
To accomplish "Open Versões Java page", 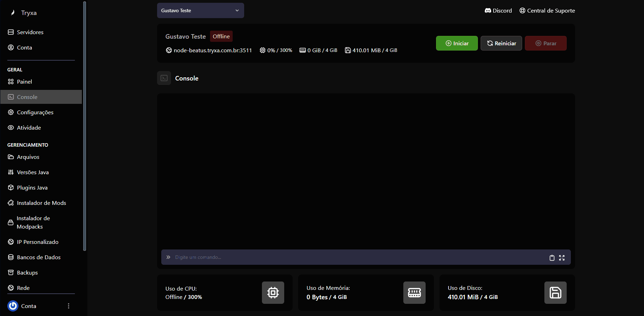I will click(x=33, y=172).
